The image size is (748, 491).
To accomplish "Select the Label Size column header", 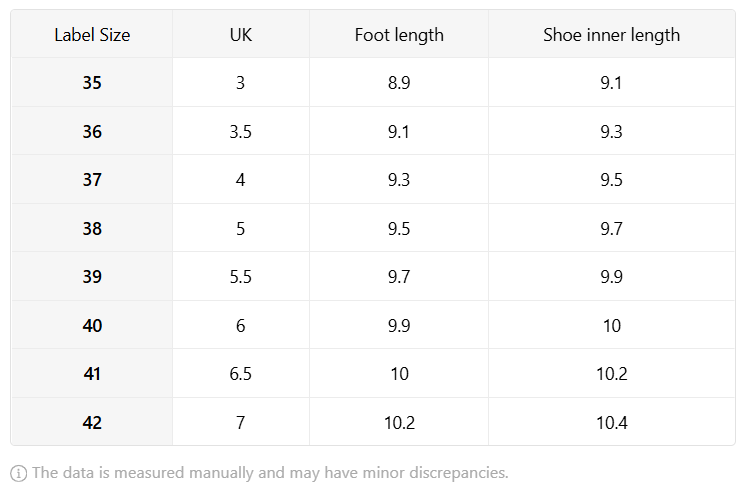I will tap(92, 35).
